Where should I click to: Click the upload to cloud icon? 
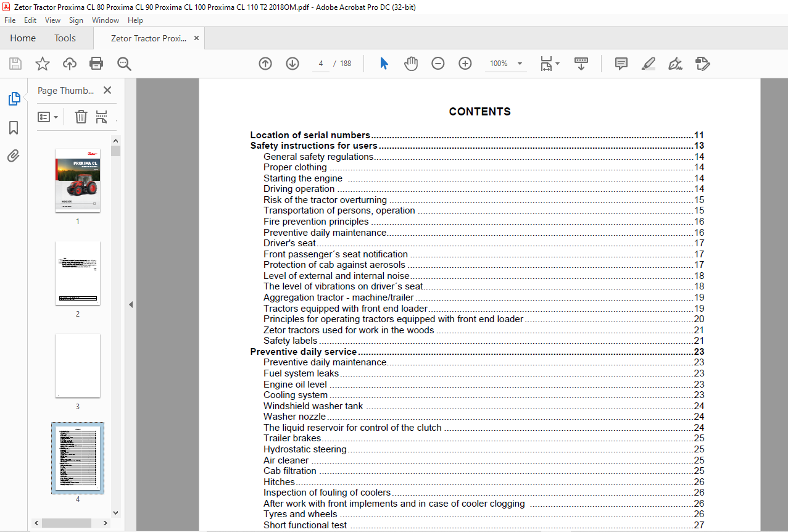point(70,64)
